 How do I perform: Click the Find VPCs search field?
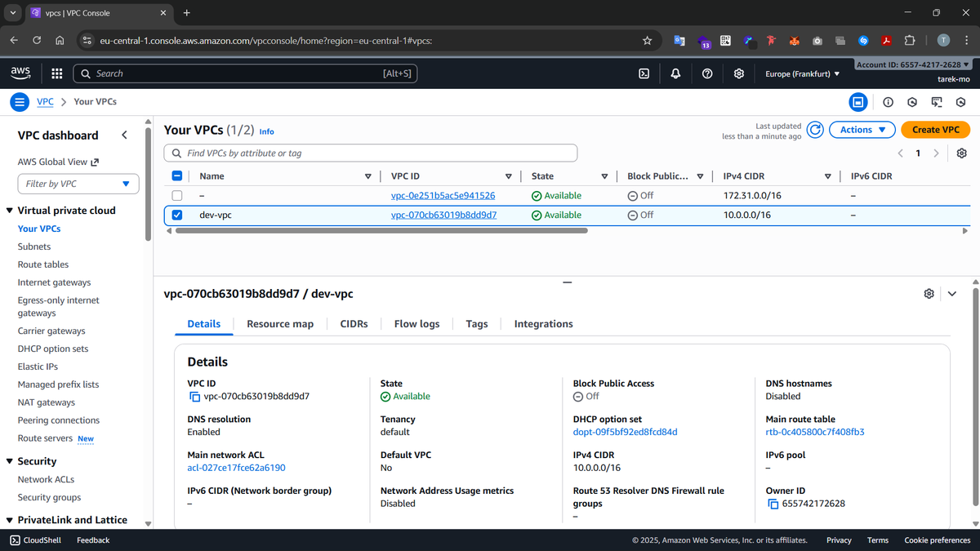tap(371, 153)
